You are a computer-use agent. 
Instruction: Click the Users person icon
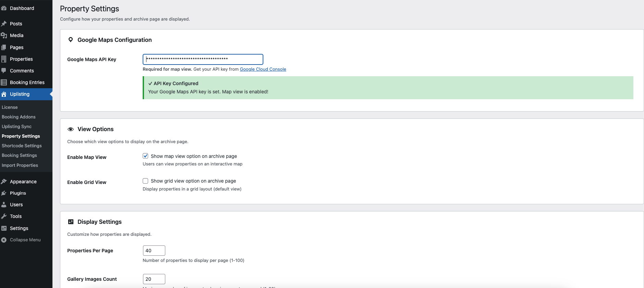(4, 205)
